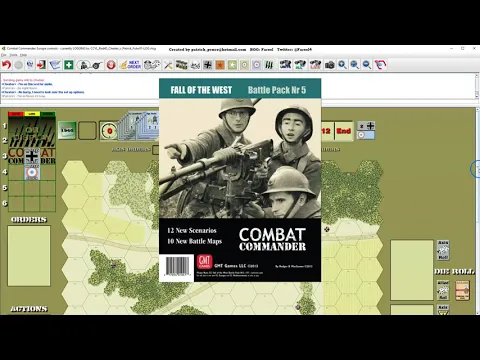Screen dimensions: 480x360
Task: Click the small marker in the southwest woods
Action: pos(114,265)
